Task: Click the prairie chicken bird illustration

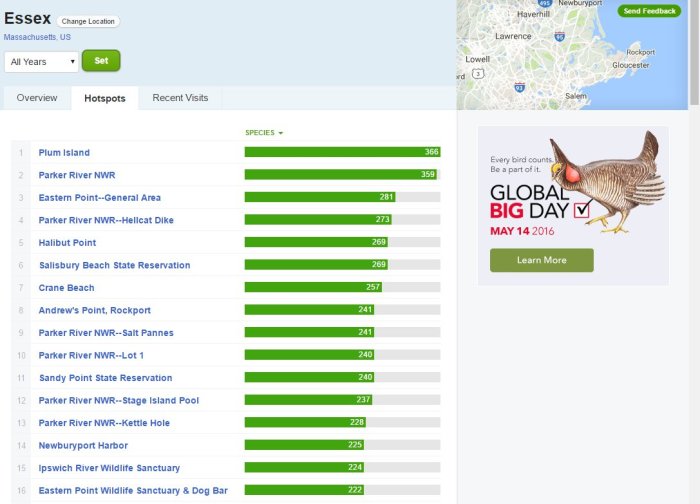Action: tap(604, 185)
